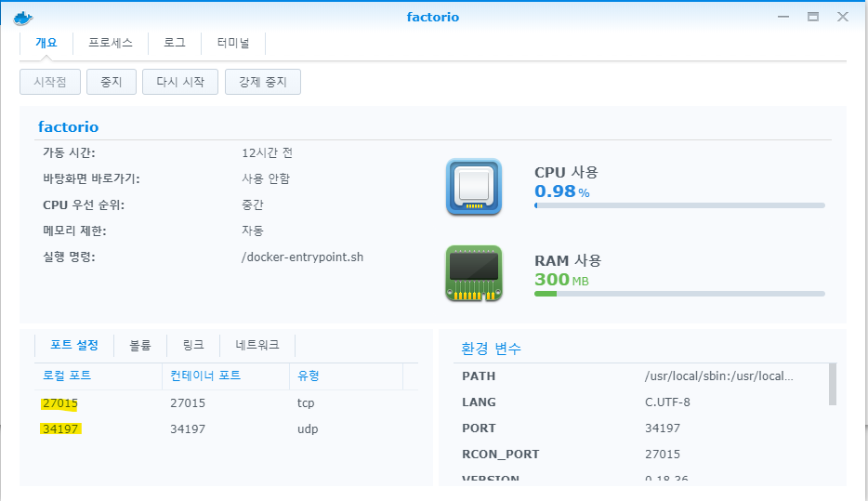Image resolution: width=868 pixels, height=501 pixels.
Task: Click the 사용 안함 shortcut value
Action: click(266, 178)
